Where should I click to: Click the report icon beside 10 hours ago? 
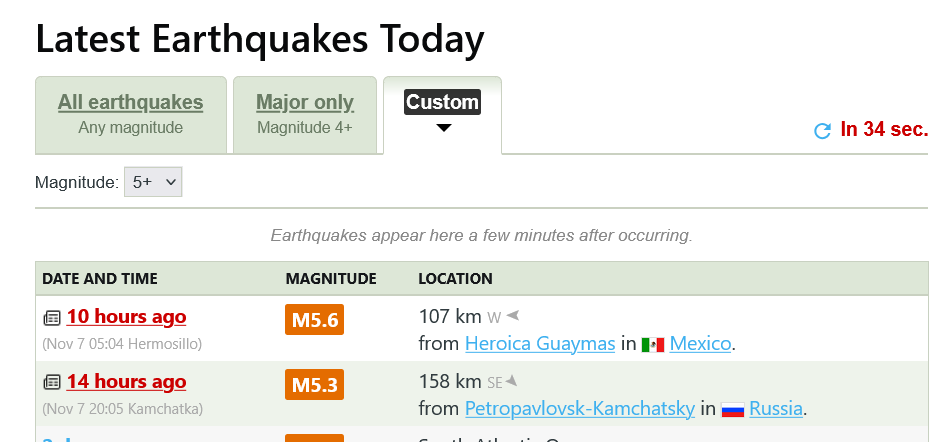[52, 318]
